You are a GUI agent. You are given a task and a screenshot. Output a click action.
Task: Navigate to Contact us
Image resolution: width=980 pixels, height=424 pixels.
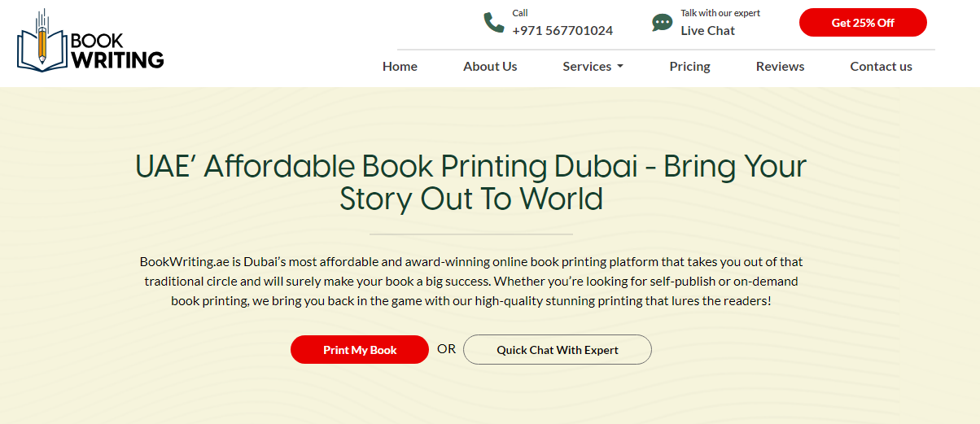tap(881, 67)
